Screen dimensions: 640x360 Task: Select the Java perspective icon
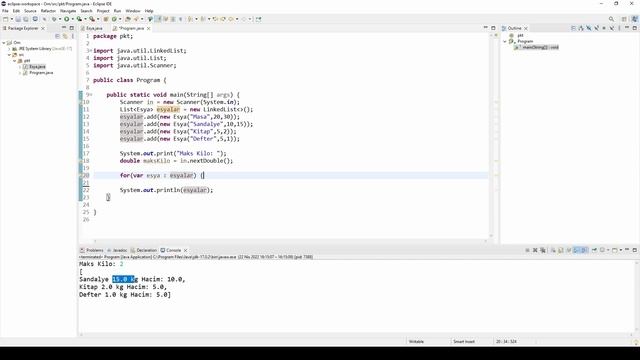634,19
